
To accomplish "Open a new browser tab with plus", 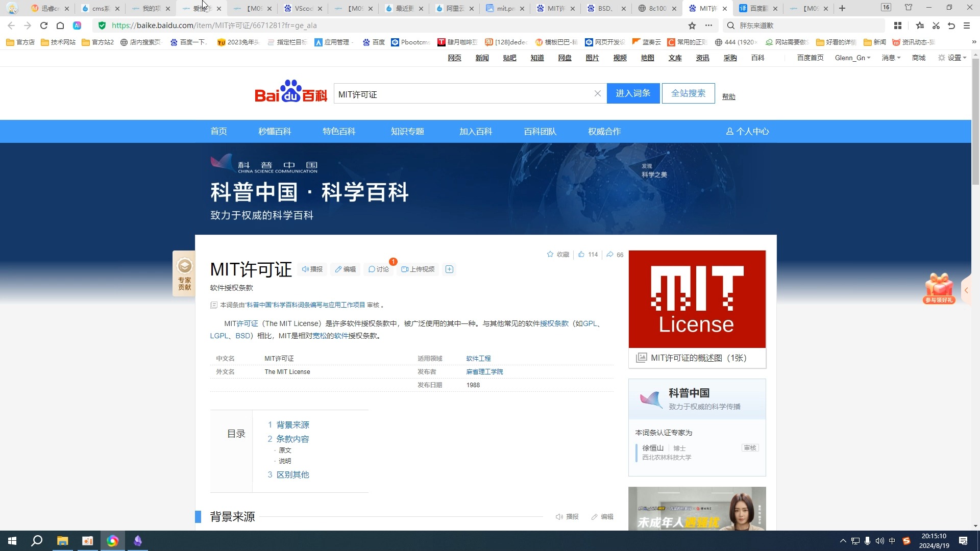I will [x=842, y=8].
